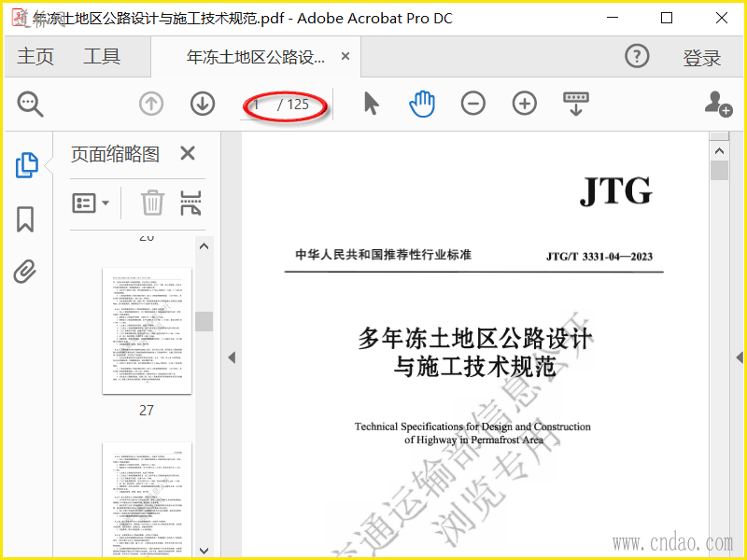This screenshot has height=560, width=747.
Task: Click the print pages thumbnail toolbar icon
Action: (x=190, y=203)
